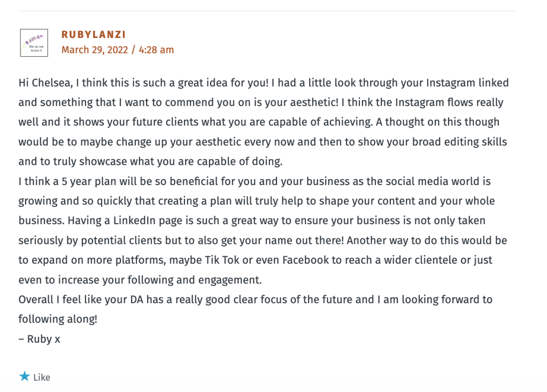Click the "– Ruby x" signature line
This screenshot has width=547, height=392.
tap(39, 339)
